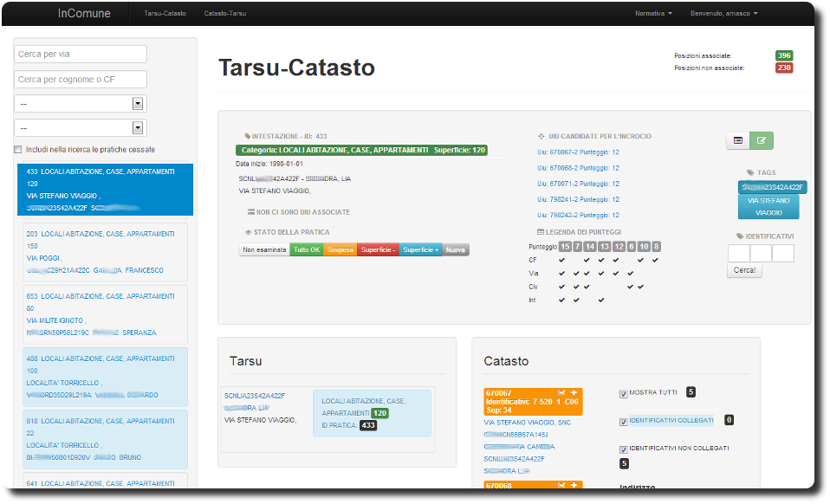Open the Normativa dropdown menu
This screenshot has height=504, width=830.
(653, 14)
